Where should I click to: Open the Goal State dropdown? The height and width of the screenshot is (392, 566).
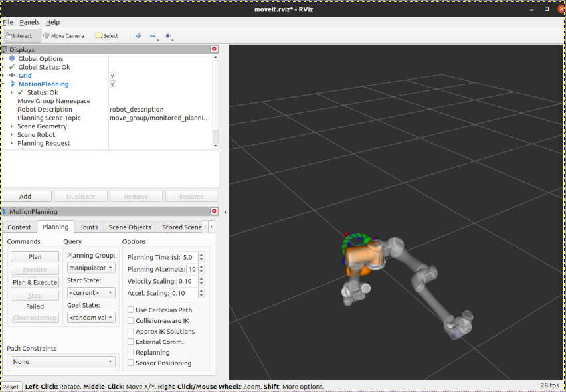(91, 318)
